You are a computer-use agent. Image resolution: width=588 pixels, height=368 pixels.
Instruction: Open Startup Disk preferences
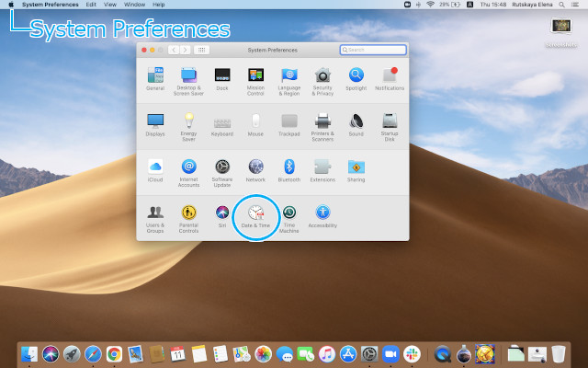[x=390, y=127]
